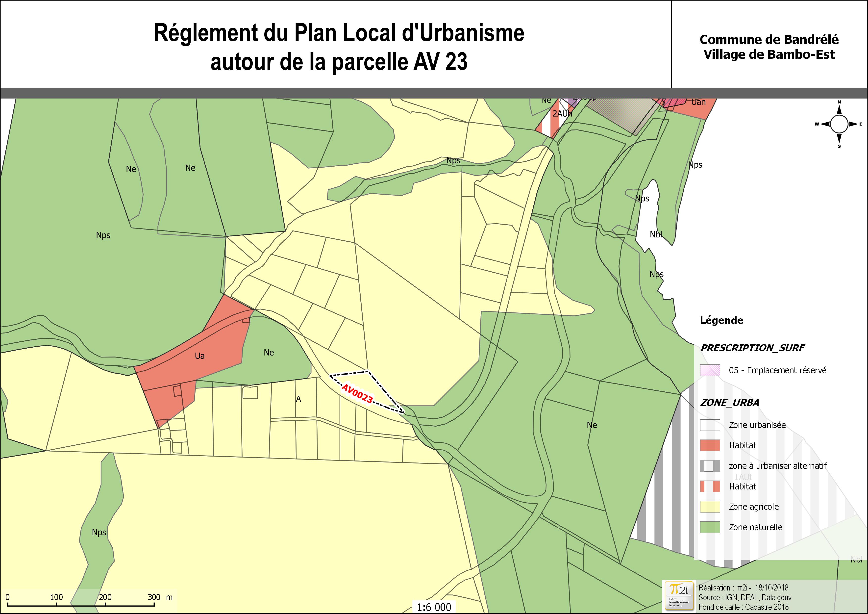This screenshot has height=614, width=868.
Task: Select the green Zone naturelle swatch
Action: (x=710, y=527)
